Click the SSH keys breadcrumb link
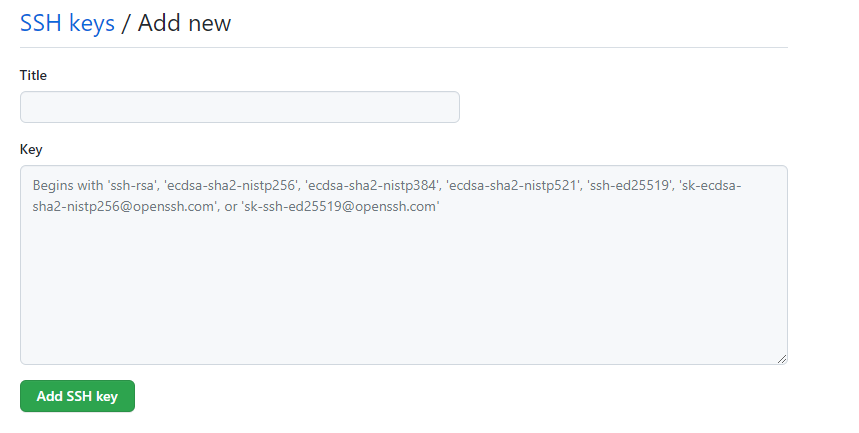Image resolution: width=859 pixels, height=433 pixels. click(67, 23)
